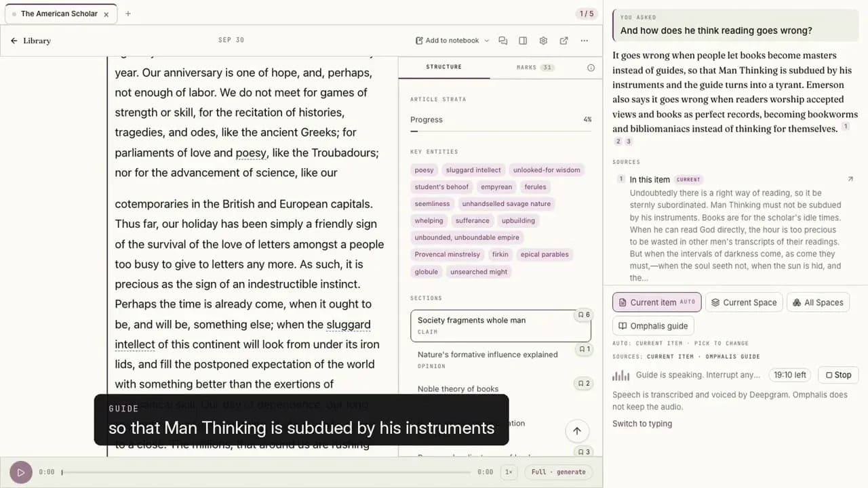Screen dimensions: 868x488
Task: Click Add to notebook button
Action: click(448, 41)
